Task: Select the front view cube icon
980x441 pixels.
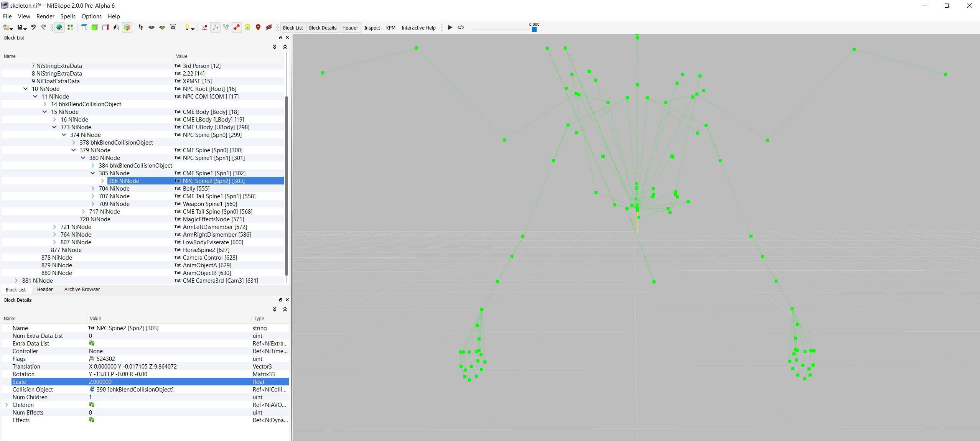Action: (94, 27)
